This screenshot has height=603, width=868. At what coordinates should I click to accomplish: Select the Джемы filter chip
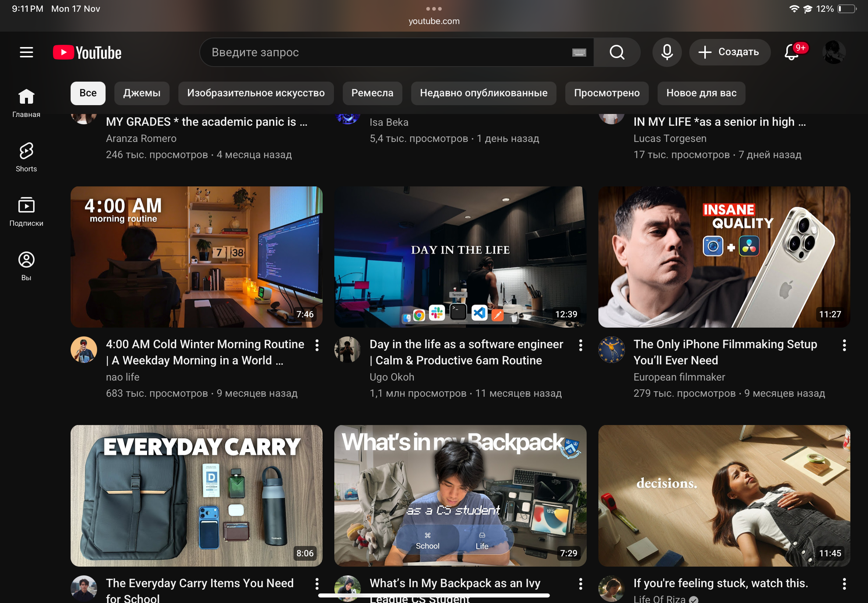coord(142,93)
